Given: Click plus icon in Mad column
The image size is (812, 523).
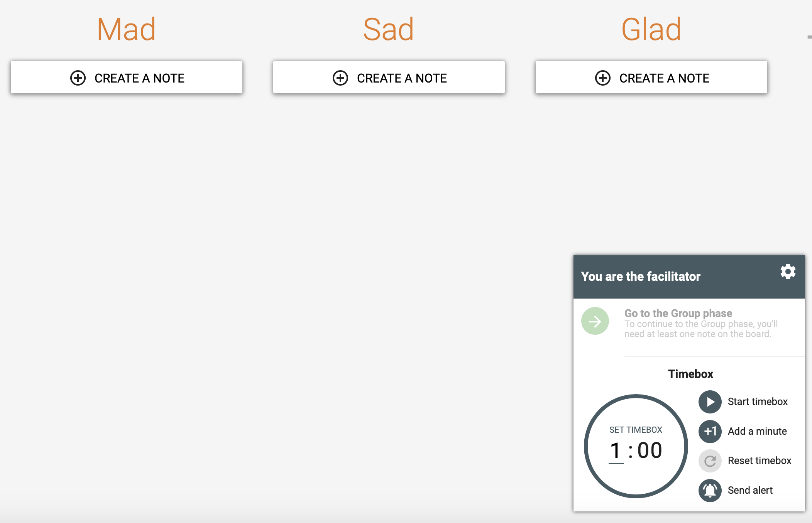Looking at the screenshot, I should (78, 78).
